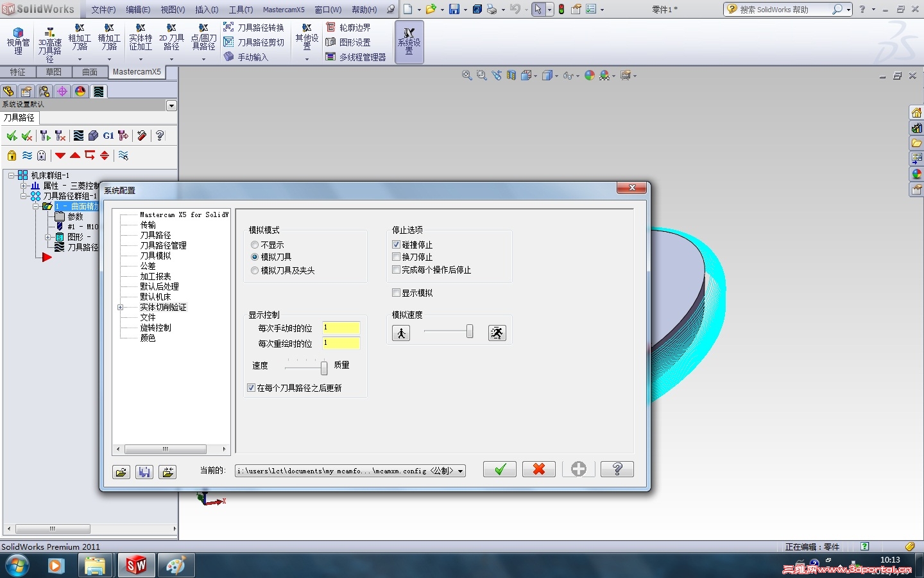This screenshot has height=578, width=924.
Task: Open the current config file dropdown
Action: tap(460, 471)
